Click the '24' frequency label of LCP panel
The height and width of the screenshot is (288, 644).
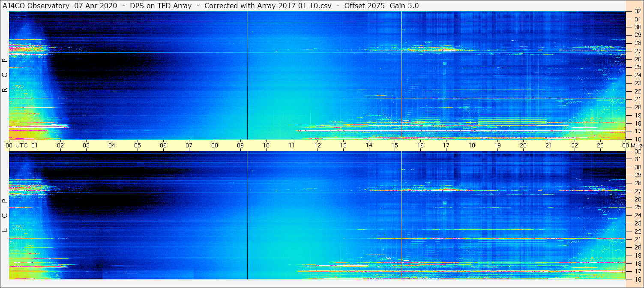coord(637,215)
